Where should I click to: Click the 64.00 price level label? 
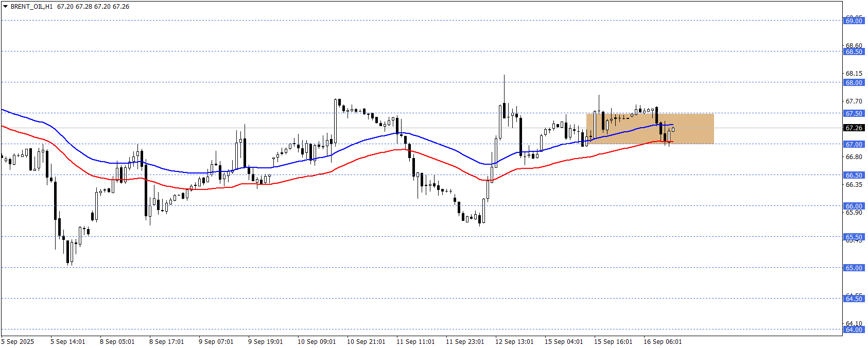pos(854,329)
